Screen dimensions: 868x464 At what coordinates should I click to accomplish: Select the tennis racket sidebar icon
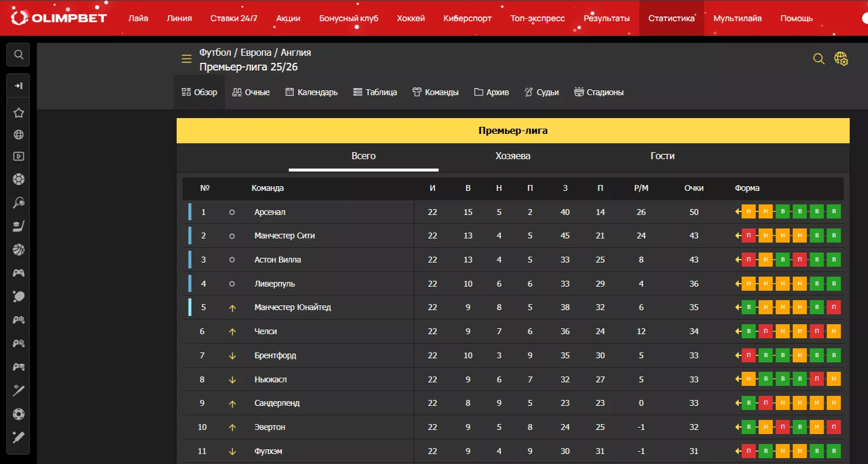(x=19, y=203)
